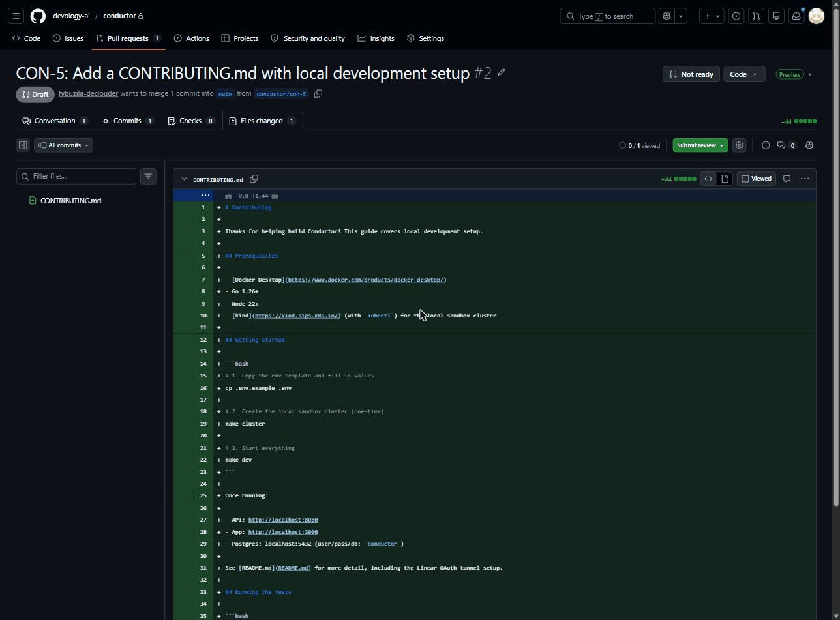The image size is (840, 620).
Task: Open the conductor/con-5 branch link
Action: pyautogui.click(x=281, y=94)
